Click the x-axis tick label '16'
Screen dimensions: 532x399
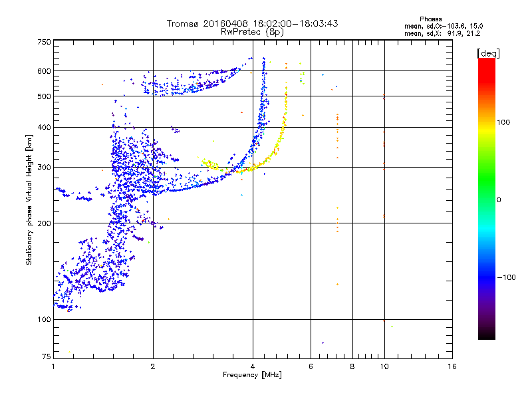tap(452, 366)
